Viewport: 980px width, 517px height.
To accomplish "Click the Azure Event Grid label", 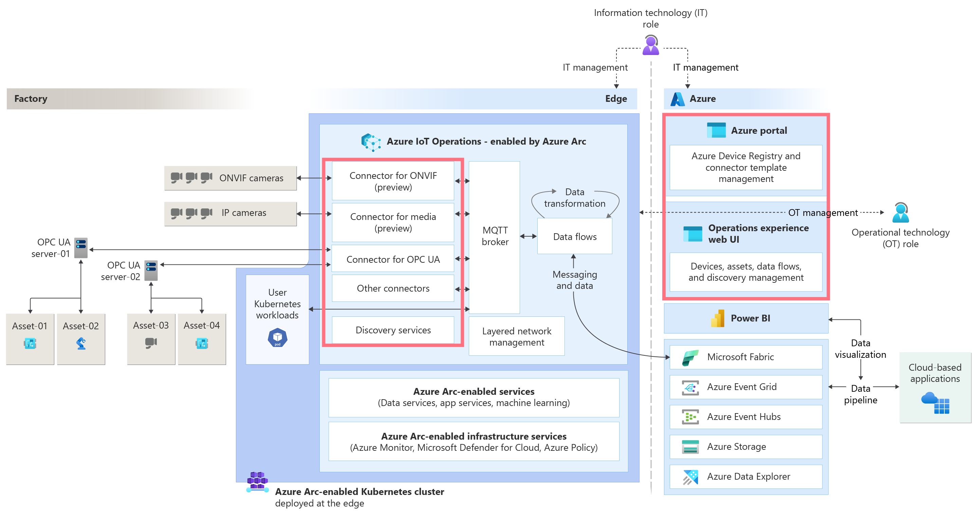I will 742,387.
